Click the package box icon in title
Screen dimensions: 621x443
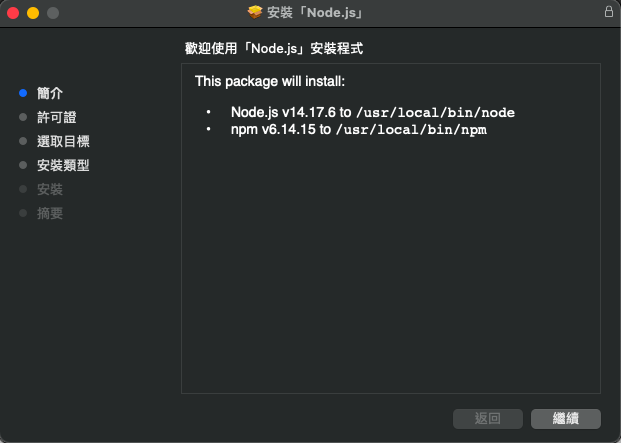(x=255, y=12)
